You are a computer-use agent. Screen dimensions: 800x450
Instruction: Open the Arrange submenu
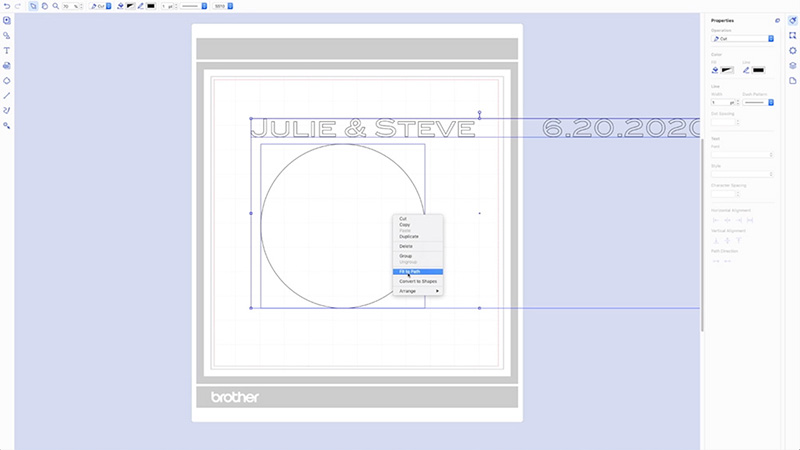(418, 291)
